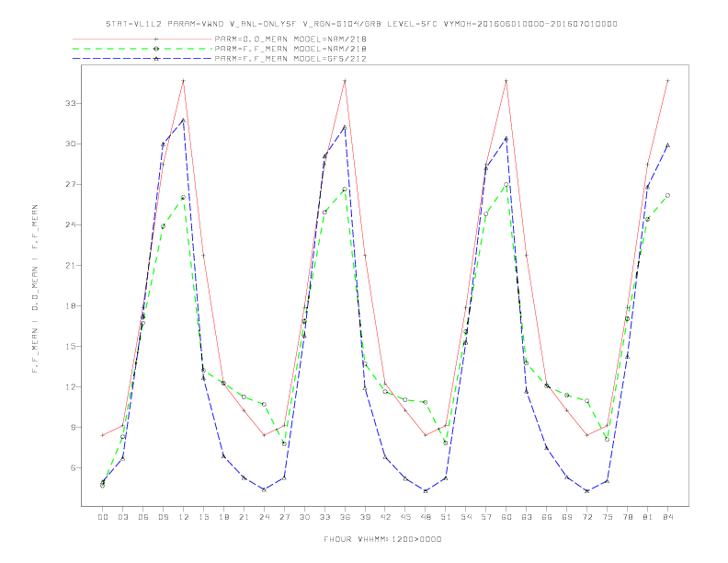Click x-axis forecast hour label 12
The height and width of the screenshot is (563, 728).
click(x=184, y=517)
